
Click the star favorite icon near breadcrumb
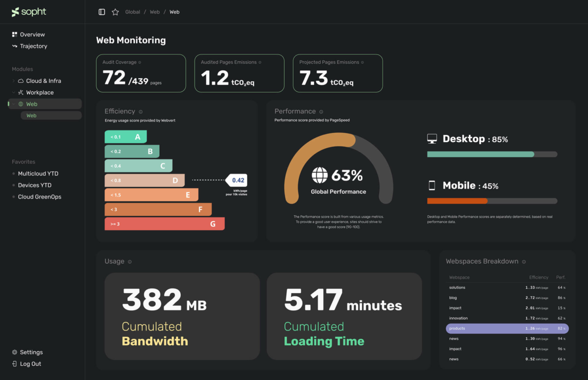coord(115,11)
